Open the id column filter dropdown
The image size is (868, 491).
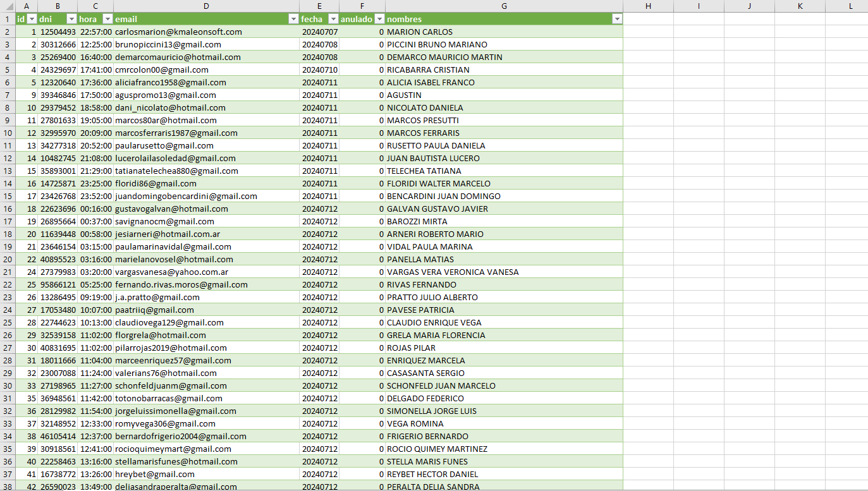[32, 19]
